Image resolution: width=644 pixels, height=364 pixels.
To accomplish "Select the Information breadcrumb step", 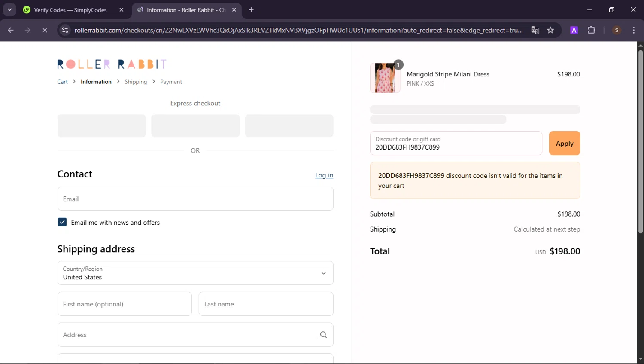I will pyautogui.click(x=96, y=82).
